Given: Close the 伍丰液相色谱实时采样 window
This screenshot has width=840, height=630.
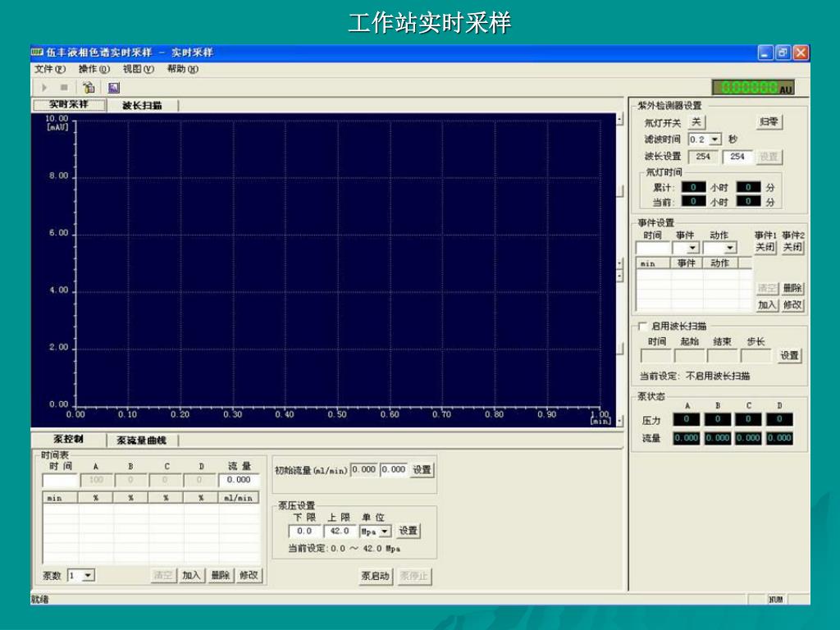Looking at the screenshot, I should pos(801,52).
